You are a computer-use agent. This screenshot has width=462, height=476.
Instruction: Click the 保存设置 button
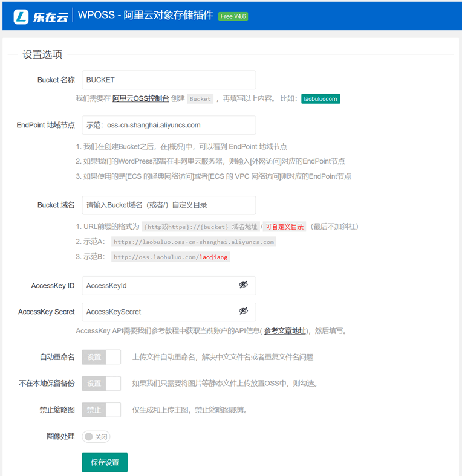(105, 462)
